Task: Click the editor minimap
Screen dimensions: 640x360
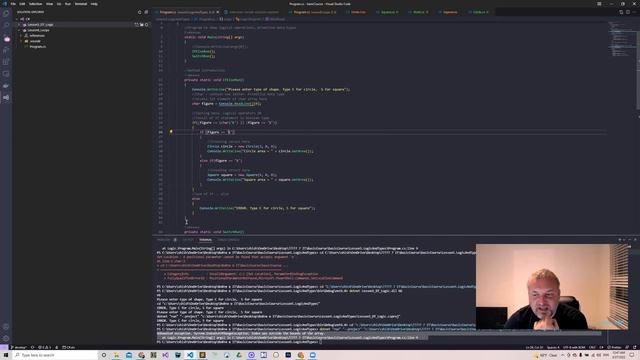Action: (622, 39)
